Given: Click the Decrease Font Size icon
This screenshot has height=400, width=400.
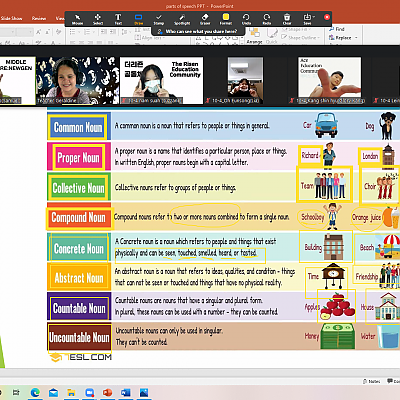Looking at the screenshot, I should (x=48, y=32).
